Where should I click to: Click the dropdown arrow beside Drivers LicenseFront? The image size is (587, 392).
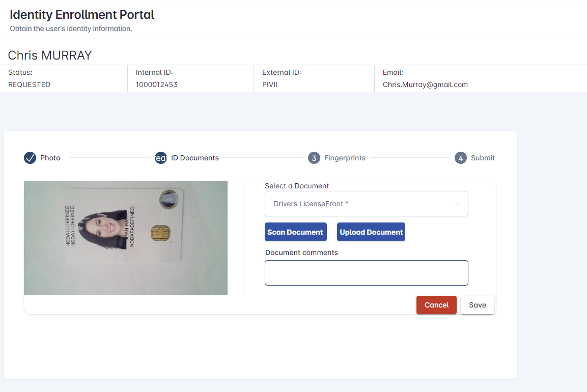(x=457, y=204)
